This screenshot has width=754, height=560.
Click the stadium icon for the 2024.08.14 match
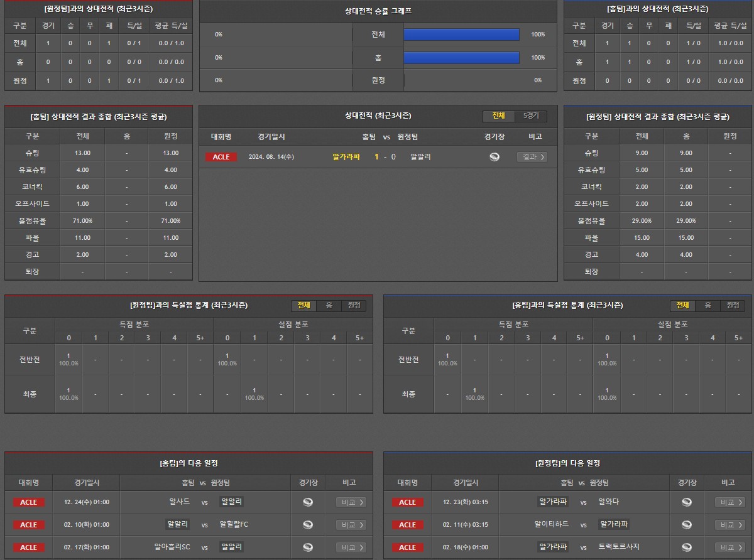click(494, 157)
